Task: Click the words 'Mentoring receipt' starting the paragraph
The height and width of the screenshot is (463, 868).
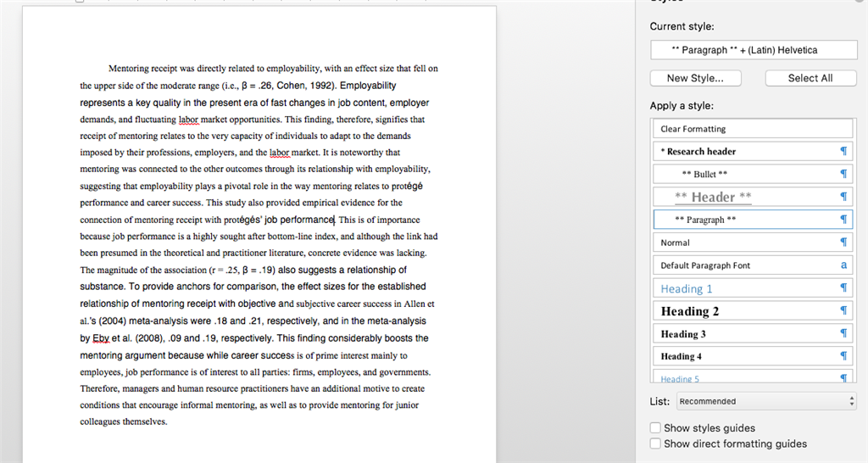Action: (x=142, y=69)
